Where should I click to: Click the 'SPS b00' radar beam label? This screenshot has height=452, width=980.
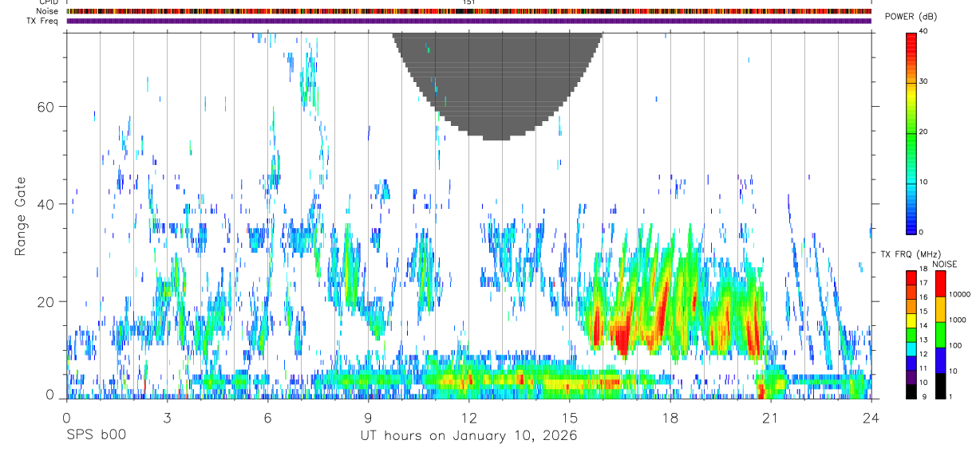pyautogui.click(x=96, y=435)
